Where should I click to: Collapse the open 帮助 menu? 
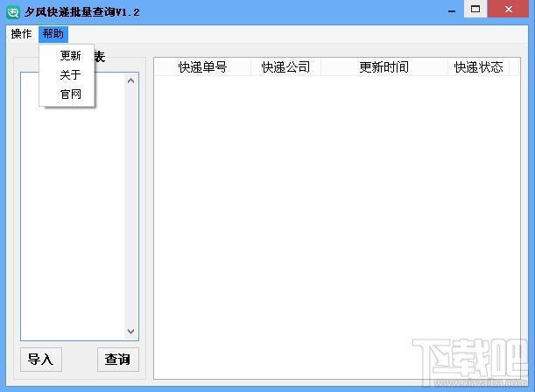(53, 34)
